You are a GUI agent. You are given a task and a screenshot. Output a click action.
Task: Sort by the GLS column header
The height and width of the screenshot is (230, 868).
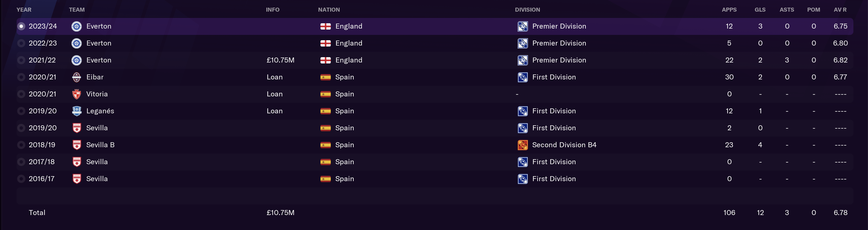[760, 10]
